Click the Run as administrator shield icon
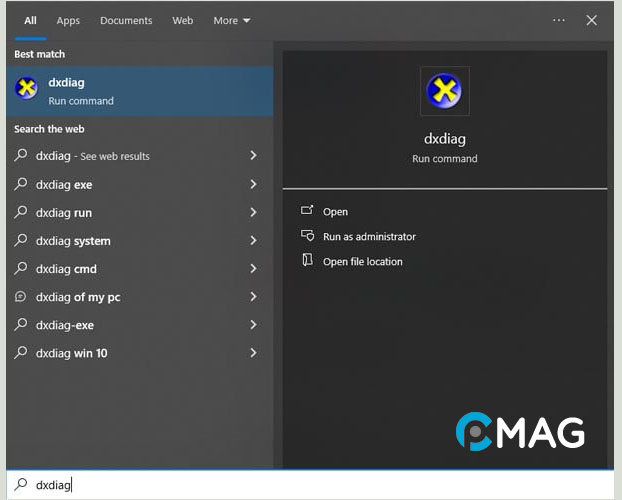Screen dimensions: 622x500 pyautogui.click(x=307, y=236)
